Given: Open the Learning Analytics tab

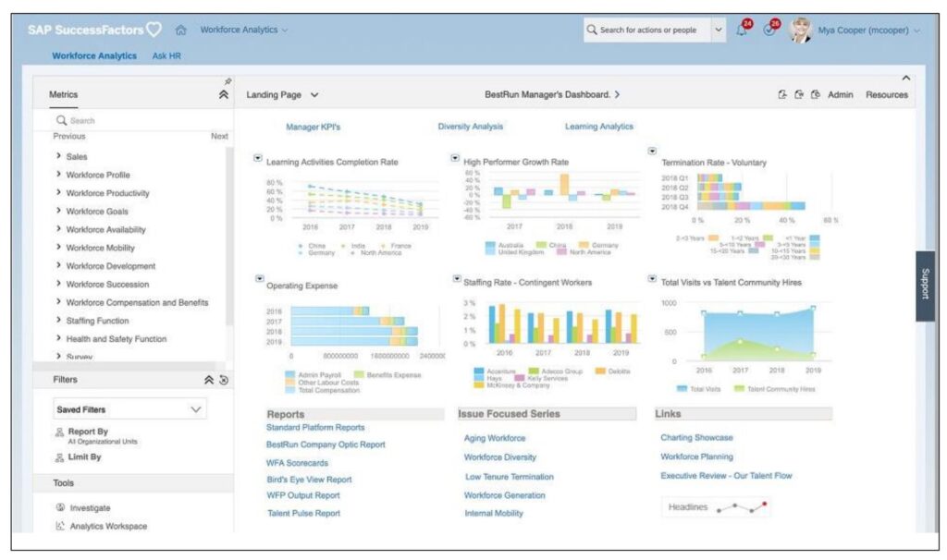Looking at the screenshot, I should 599,126.
